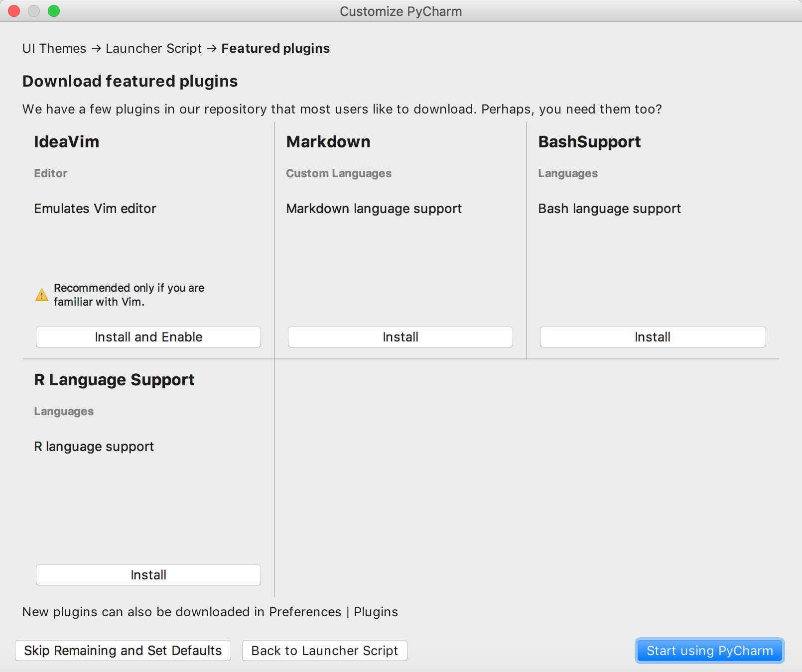The height and width of the screenshot is (672, 802).
Task: Click the R Language Support heading
Action: [x=114, y=380]
